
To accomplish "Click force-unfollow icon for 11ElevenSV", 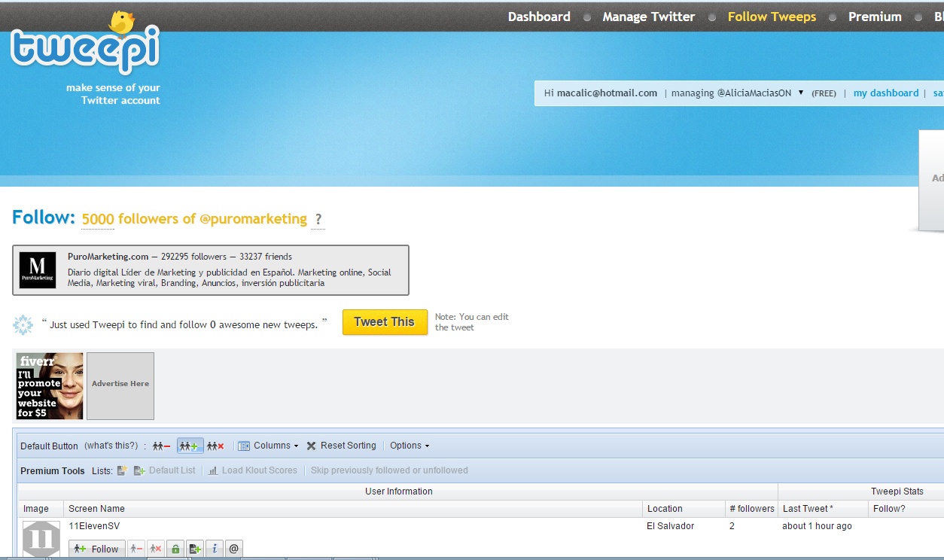I will [x=155, y=549].
